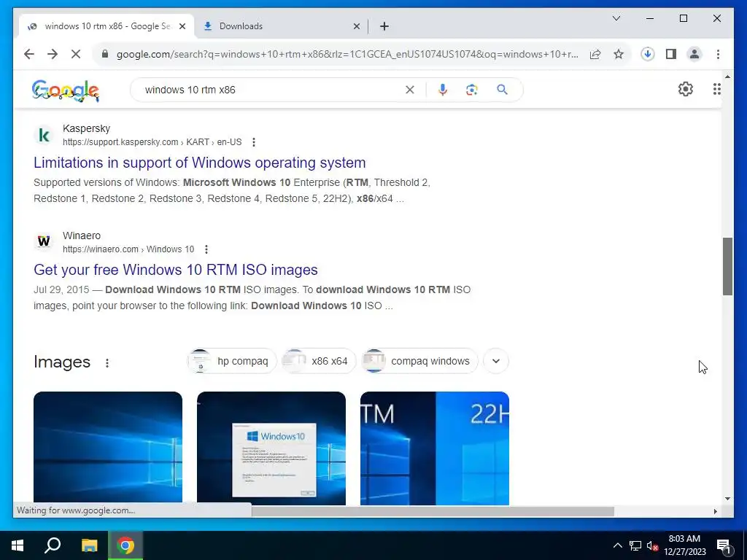
Task: Submit search with magnifier icon
Action: point(502,90)
